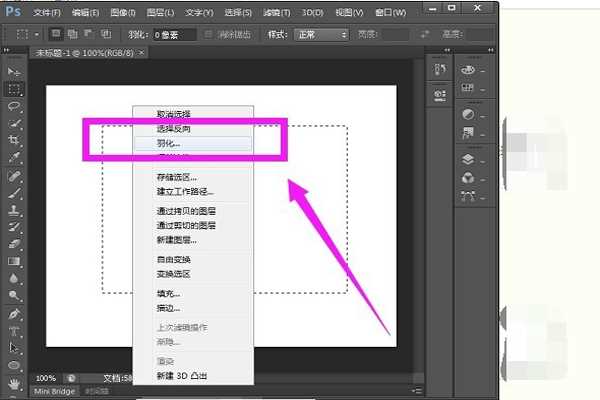Open the 滤镜(T) menu
The width and height of the screenshot is (600, 400).
coord(277,13)
